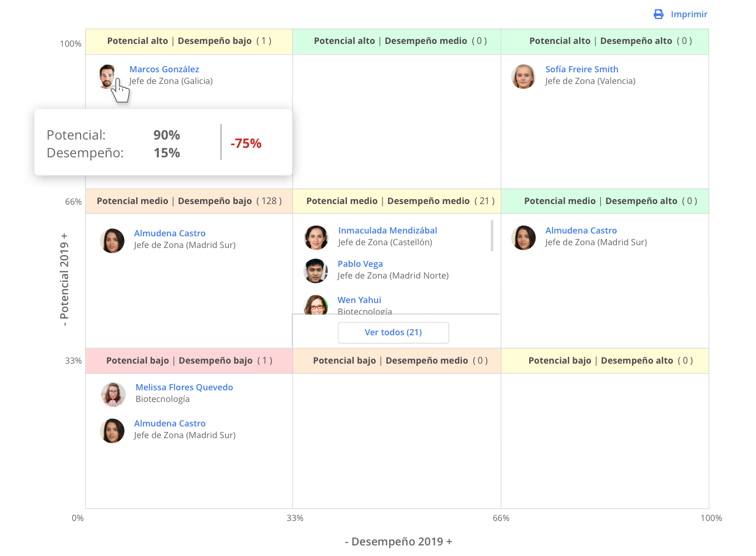Click scrollbar in Potencial medio Desempeño medio list
Viewport: 756px width, 556px height.
click(x=492, y=236)
